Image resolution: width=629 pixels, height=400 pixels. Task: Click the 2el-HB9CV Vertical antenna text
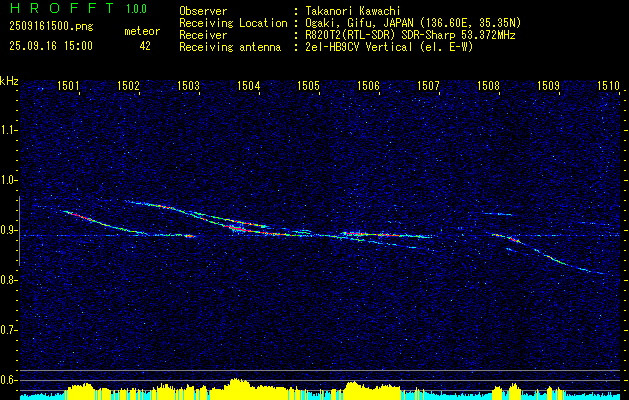coord(389,47)
